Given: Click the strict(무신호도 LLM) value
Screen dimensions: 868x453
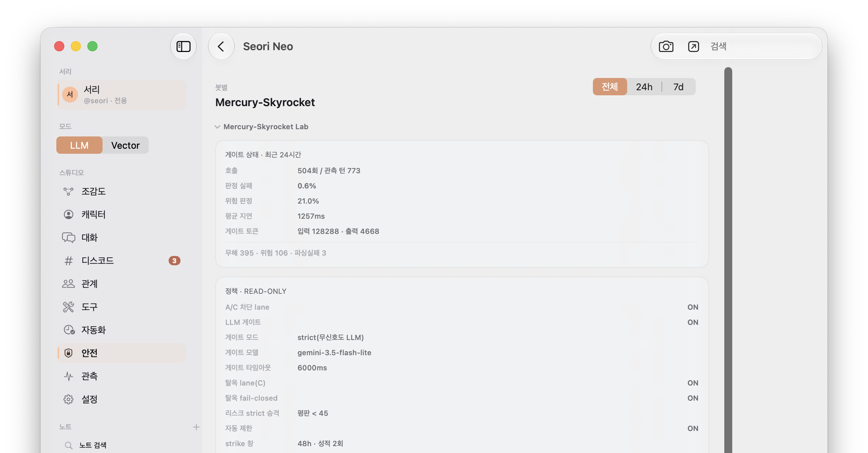Looking at the screenshot, I should 330,337.
